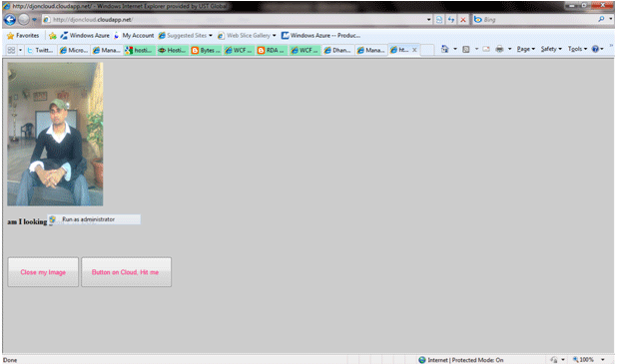Open the My Account favorites link
618x364 pixels.
point(134,36)
